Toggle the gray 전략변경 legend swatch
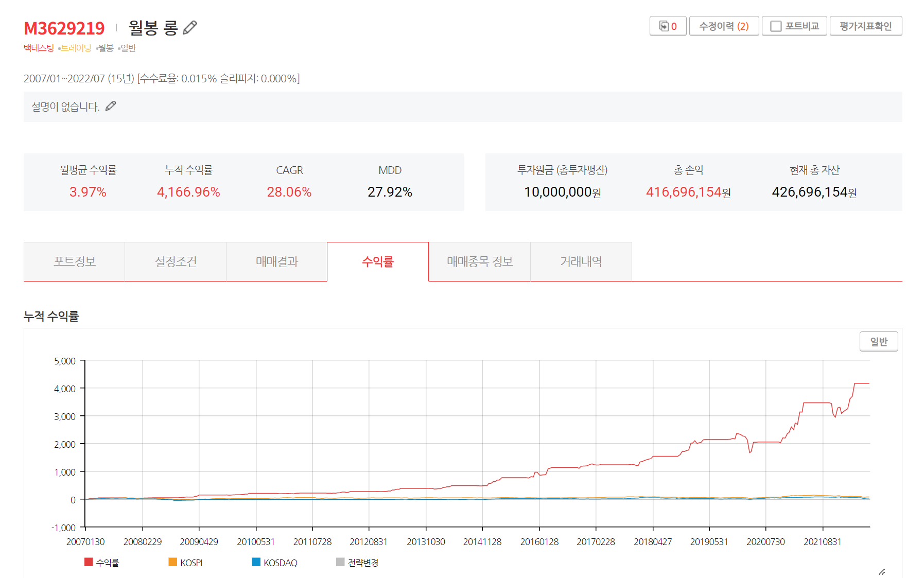Screen dimensions: 924x578 pos(340,562)
